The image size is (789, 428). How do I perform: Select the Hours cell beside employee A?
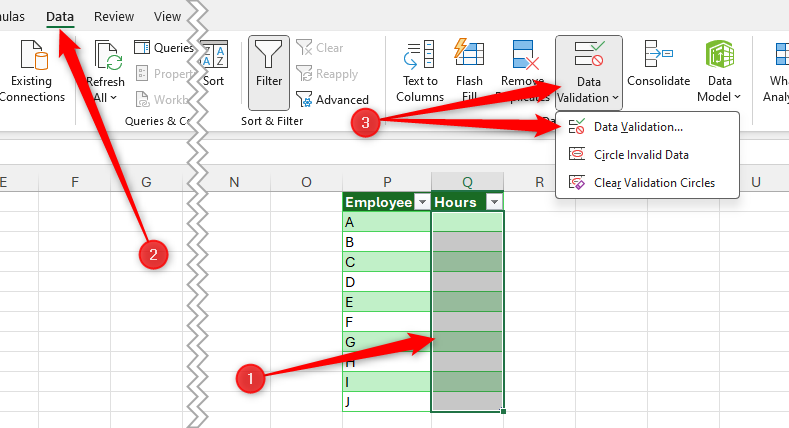[467, 222]
